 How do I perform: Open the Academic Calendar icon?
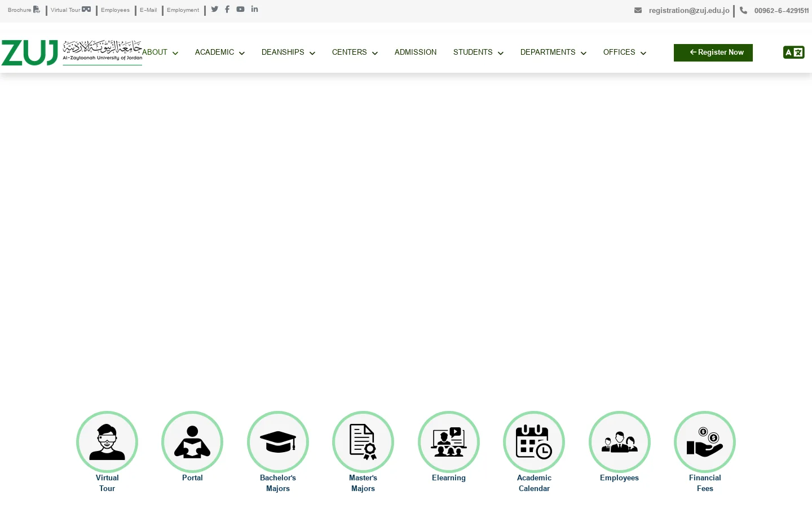534,442
